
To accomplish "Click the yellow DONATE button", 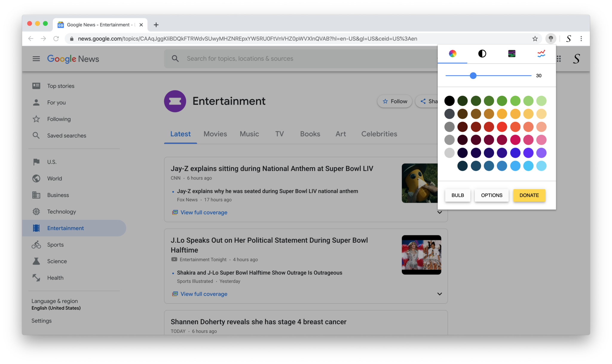I will point(529,195).
